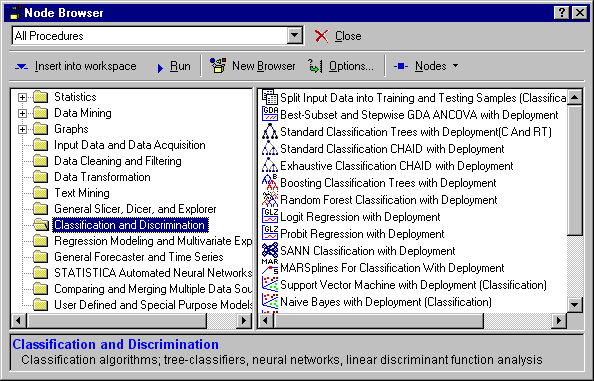The width and height of the screenshot is (594, 381).
Task: Click the MARSplines For Classification icon
Action: coord(270,267)
